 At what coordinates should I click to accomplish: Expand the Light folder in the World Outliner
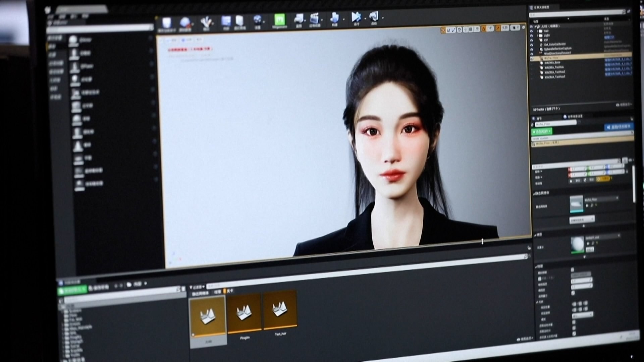pos(537,36)
